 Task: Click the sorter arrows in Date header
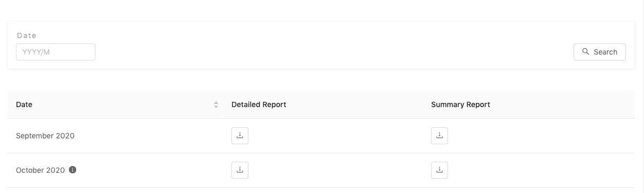click(216, 105)
